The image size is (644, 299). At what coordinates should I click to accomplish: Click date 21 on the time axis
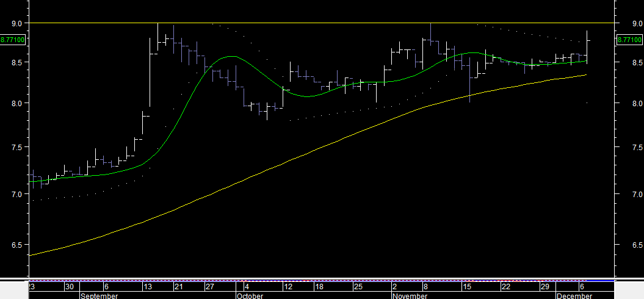click(178, 286)
